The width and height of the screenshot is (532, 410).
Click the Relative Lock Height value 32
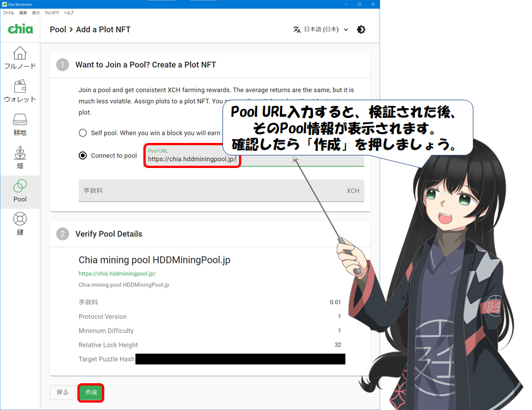pyautogui.click(x=338, y=345)
